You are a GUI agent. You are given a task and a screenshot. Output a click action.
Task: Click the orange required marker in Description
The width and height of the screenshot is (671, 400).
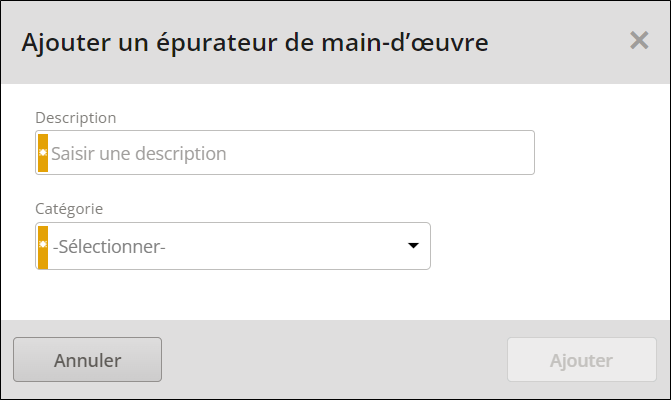click(x=43, y=153)
